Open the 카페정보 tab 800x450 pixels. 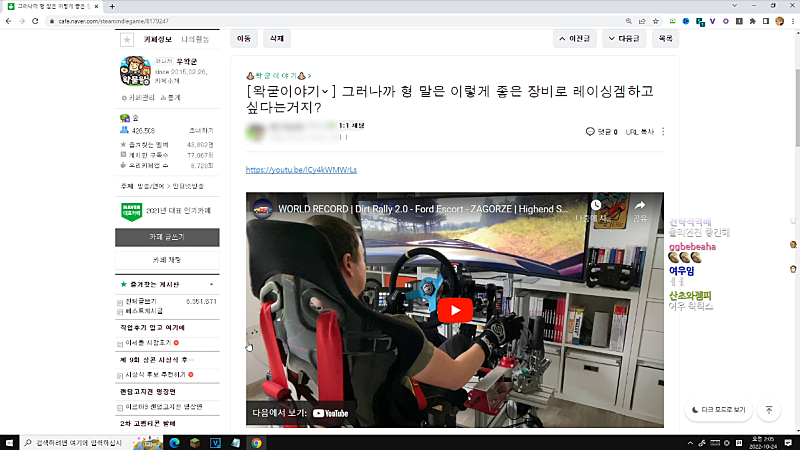[x=157, y=39]
